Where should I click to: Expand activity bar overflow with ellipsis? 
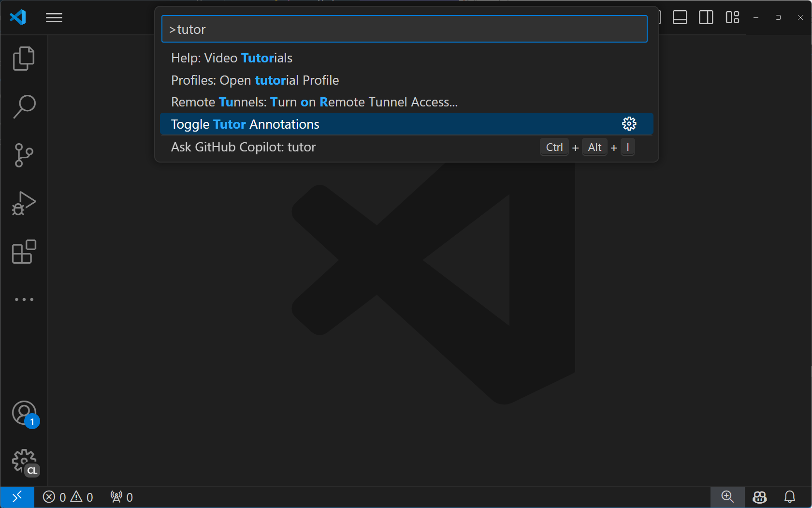(24, 299)
